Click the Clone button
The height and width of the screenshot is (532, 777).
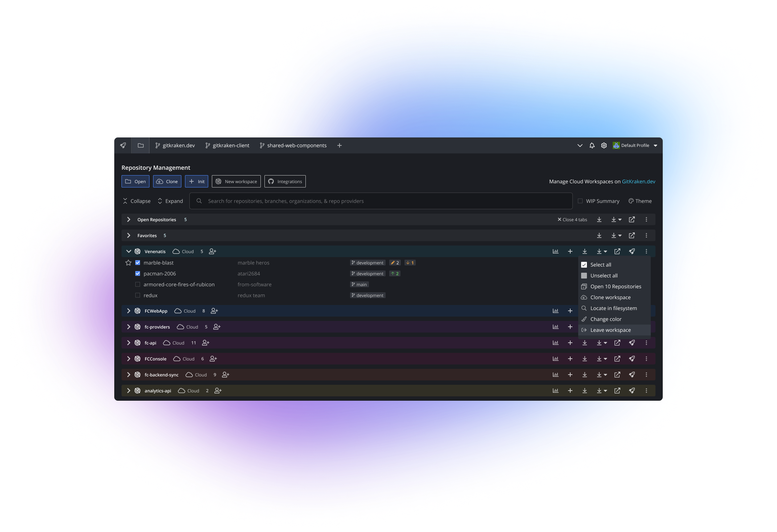coord(167,181)
